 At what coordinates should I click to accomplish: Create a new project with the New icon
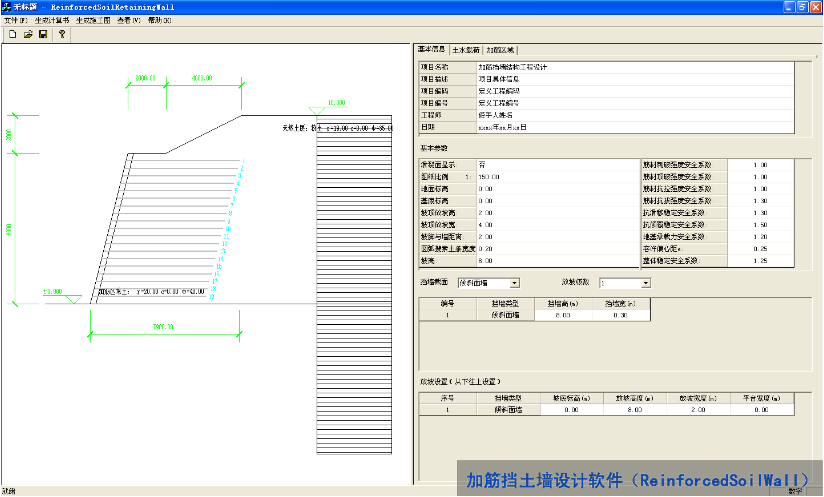pos(13,34)
